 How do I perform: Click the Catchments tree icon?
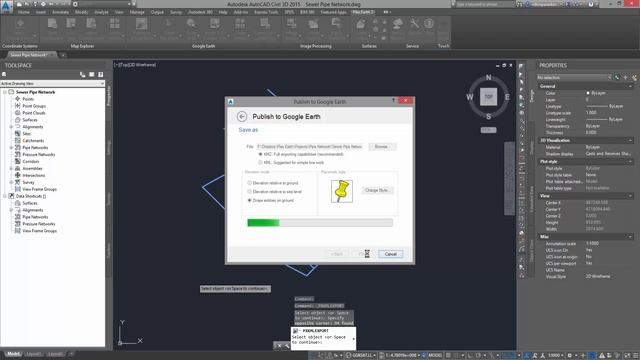tap(18, 140)
